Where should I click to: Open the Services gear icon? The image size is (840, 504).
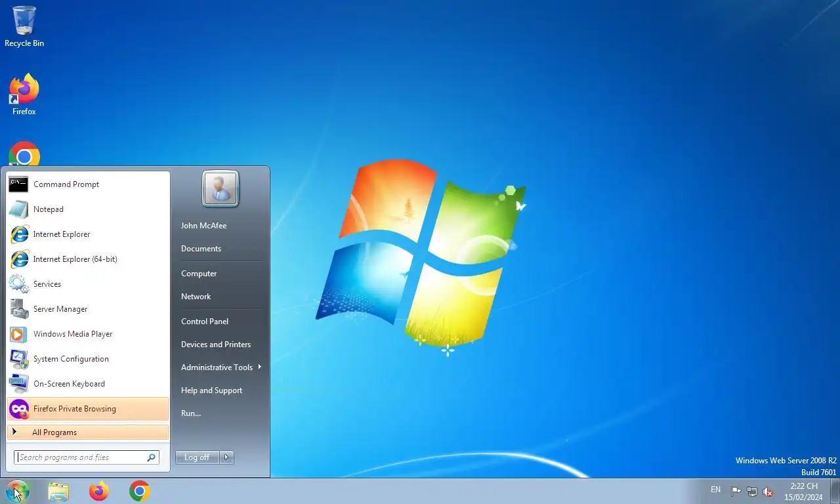coord(18,284)
